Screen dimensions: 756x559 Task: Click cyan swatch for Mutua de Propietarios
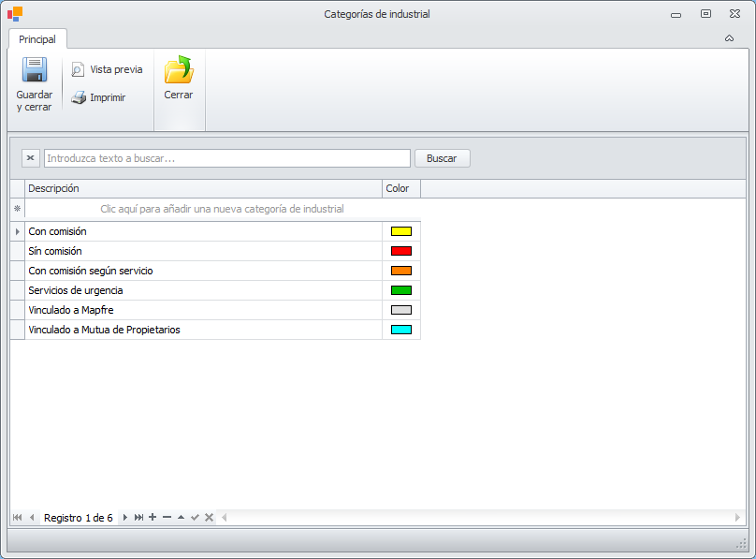401,330
